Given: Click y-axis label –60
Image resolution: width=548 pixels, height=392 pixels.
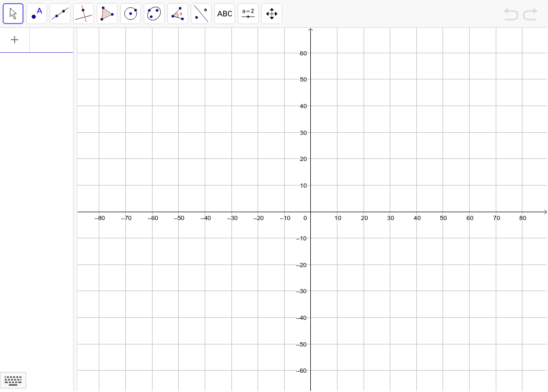Looking at the screenshot, I should [x=301, y=371].
